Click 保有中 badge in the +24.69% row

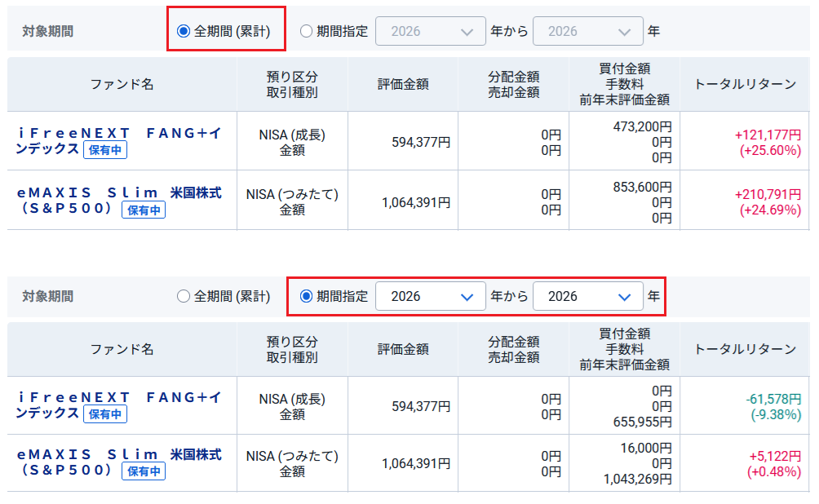tap(144, 210)
